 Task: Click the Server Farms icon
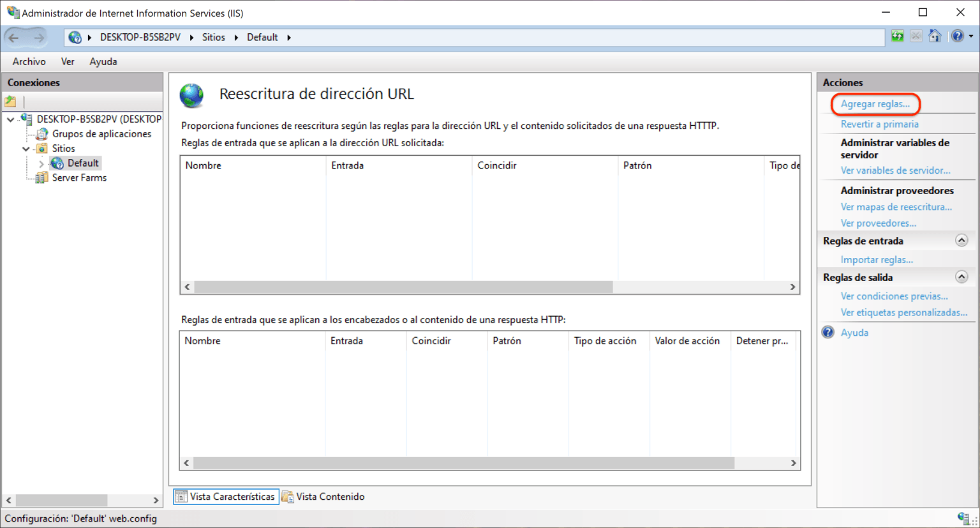click(x=42, y=177)
